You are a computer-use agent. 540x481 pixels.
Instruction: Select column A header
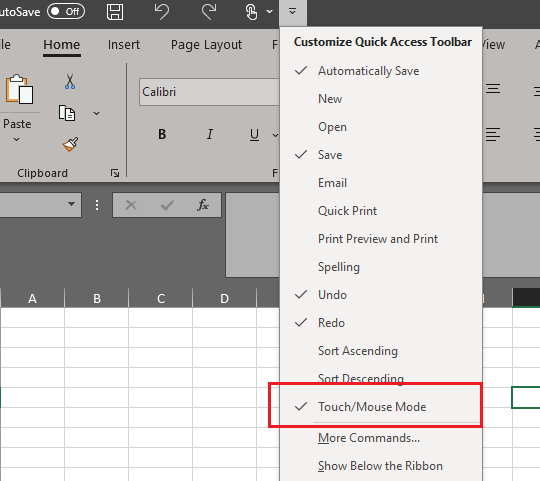tap(32, 298)
